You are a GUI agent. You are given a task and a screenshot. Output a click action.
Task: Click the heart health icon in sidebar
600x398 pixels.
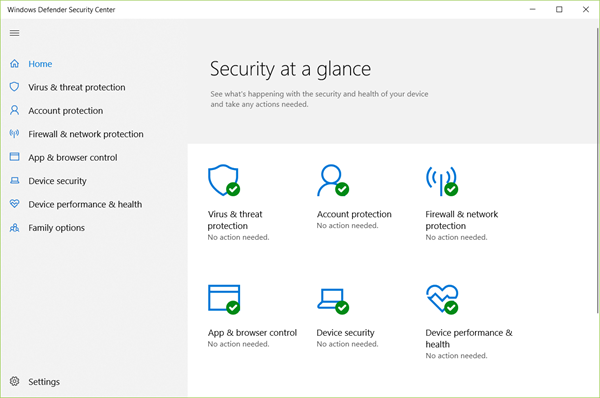click(x=15, y=204)
